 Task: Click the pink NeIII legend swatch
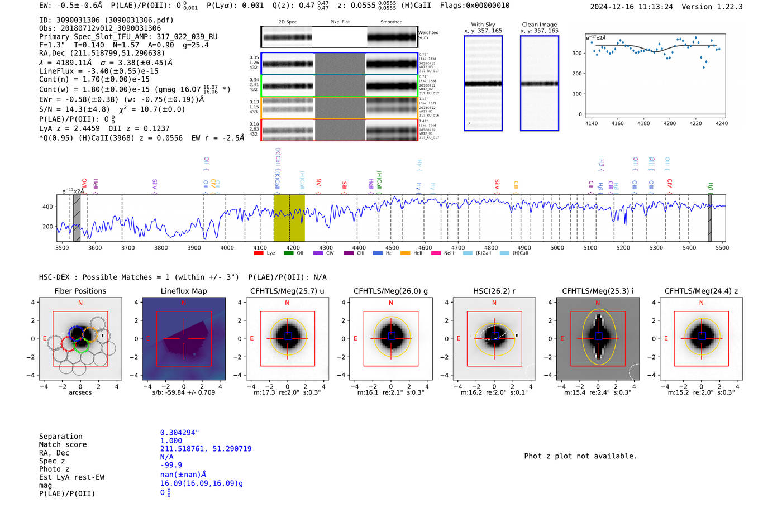tap(436, 253)
